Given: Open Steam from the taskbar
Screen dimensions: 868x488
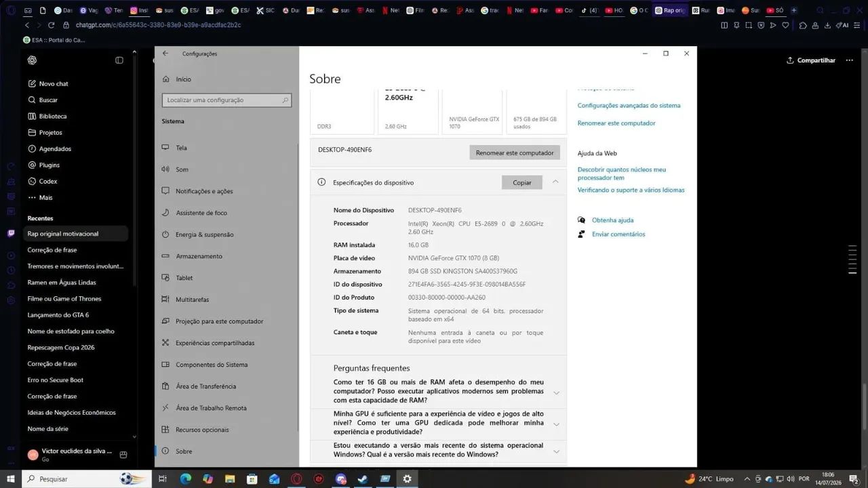Looking at the screenshot, I should point(363,479).
